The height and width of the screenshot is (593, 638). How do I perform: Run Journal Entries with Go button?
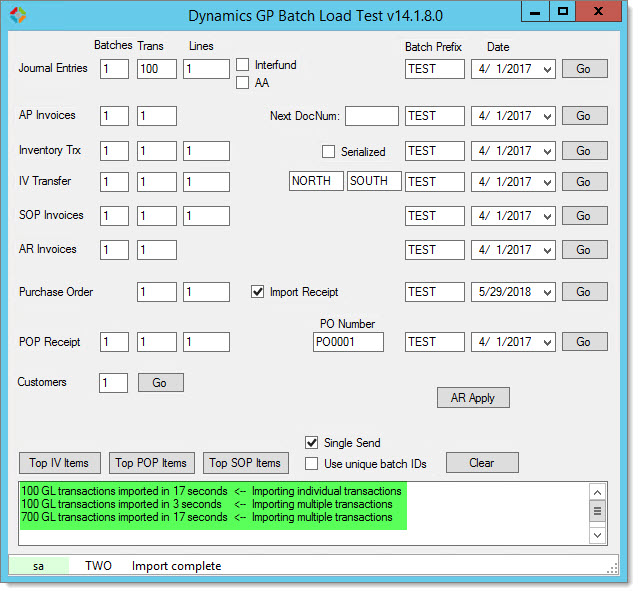click(585, 69)
